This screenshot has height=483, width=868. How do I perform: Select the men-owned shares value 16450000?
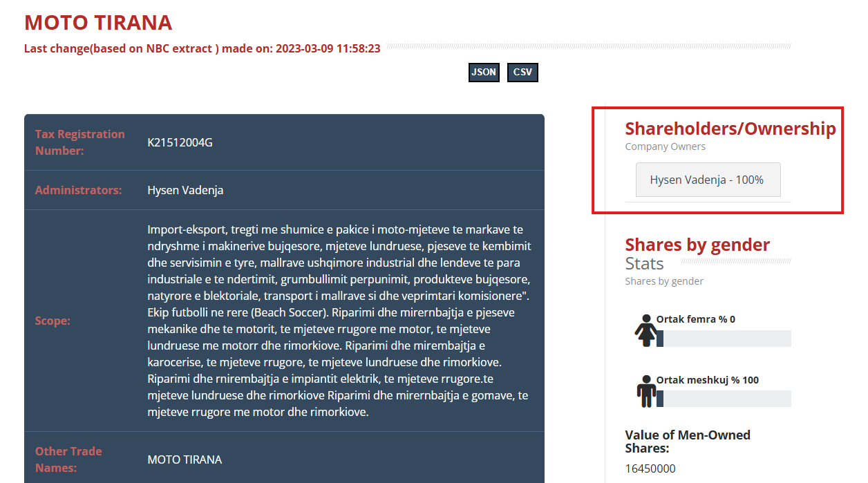650,468
